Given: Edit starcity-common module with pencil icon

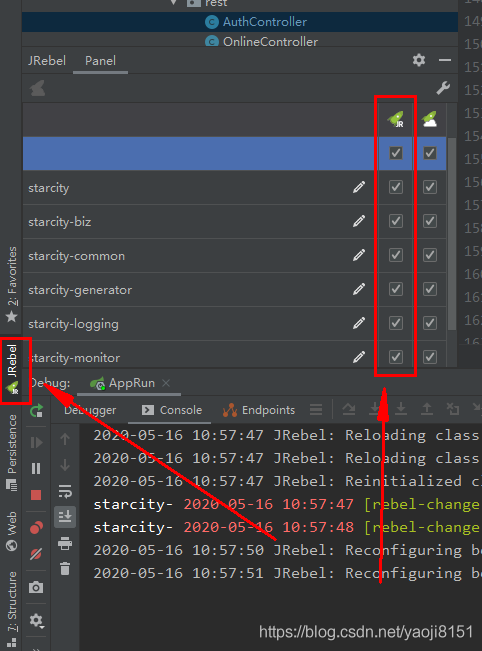Looking at the screenshot, I should [359, 255].
